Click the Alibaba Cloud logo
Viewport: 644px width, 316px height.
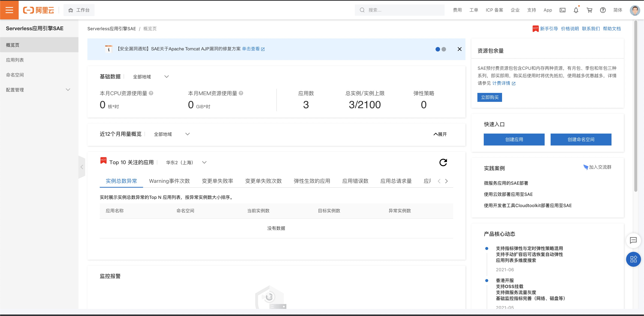[x=38, y=10]
